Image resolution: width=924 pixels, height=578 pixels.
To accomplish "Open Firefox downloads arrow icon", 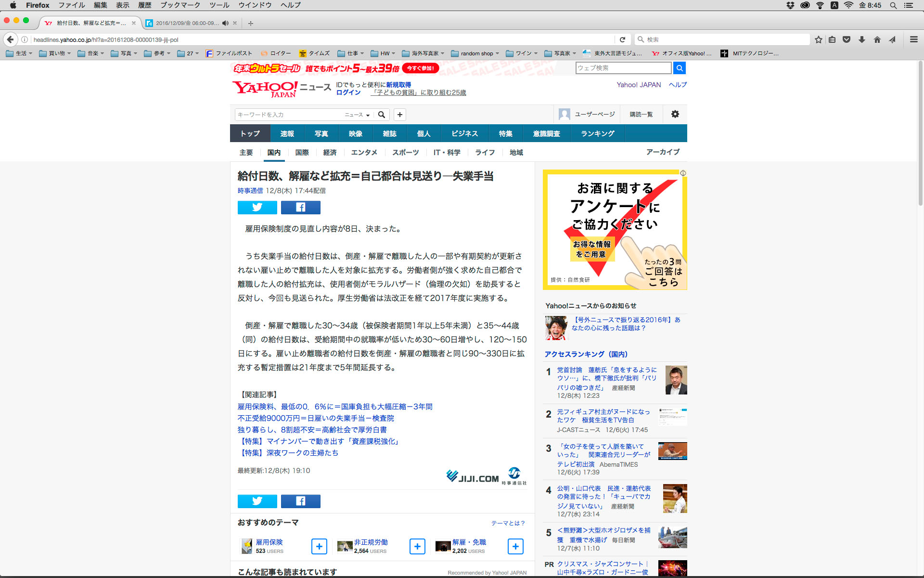I will click(862, 39).
